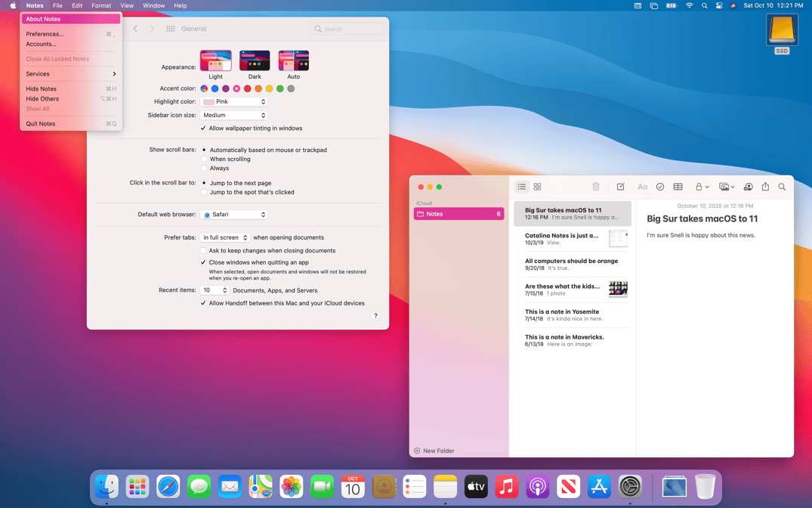Screen dimensions: 812x508
Task: Open note This is a note in Yosemite
Action: tap(573, 315)
